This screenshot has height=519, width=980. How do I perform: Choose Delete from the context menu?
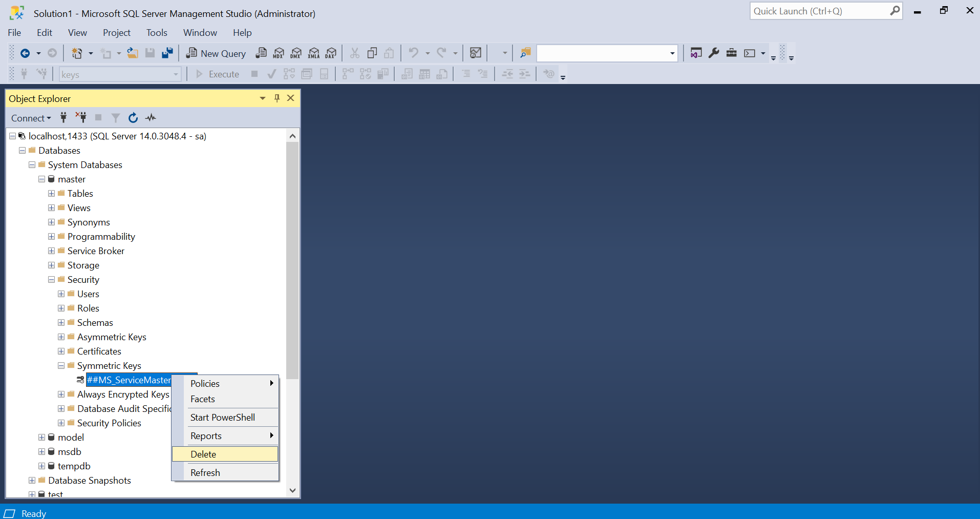(225, 454)
